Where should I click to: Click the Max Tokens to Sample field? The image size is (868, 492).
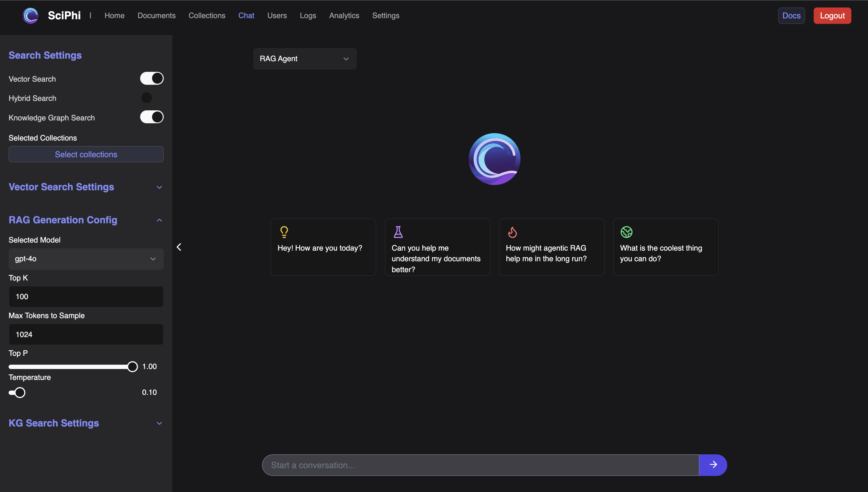pos(86,335)
